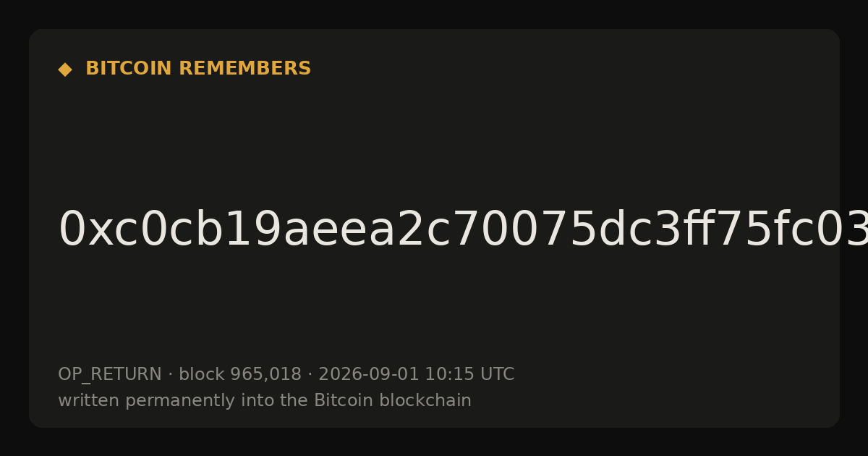This screenshot has width=868, height=456.
Task: Click the words Bitcoin blockchain in caption
Action: click(x=393, y=401)
